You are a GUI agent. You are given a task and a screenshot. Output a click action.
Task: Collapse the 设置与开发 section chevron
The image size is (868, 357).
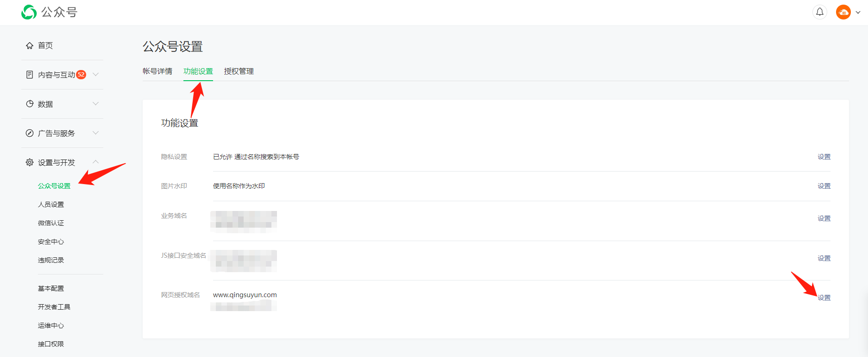click(96, 162)
